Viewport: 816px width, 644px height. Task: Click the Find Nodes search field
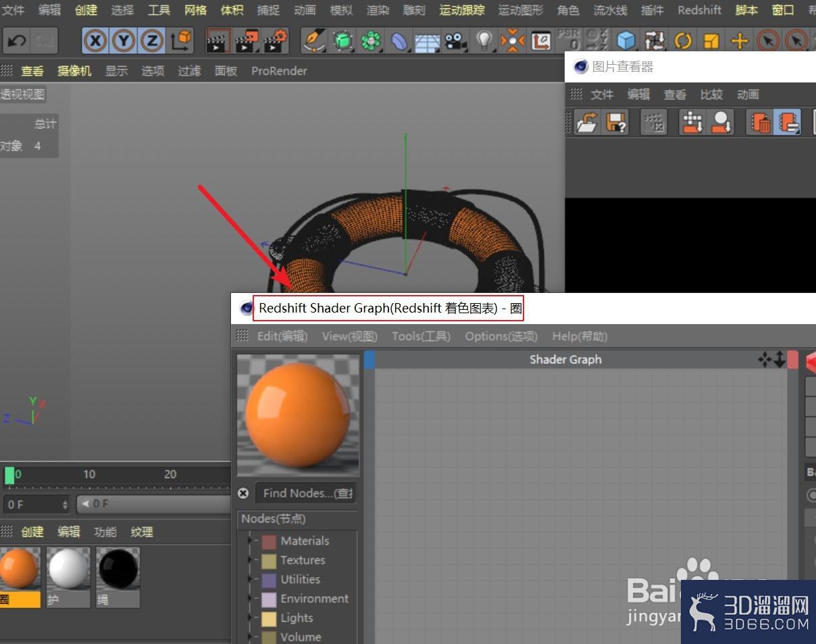(x=306, y=493)
